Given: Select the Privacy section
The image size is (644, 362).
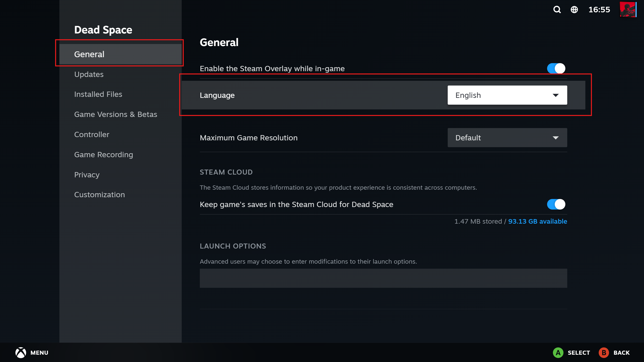Looking at the screenshot, I should [121, 175].
